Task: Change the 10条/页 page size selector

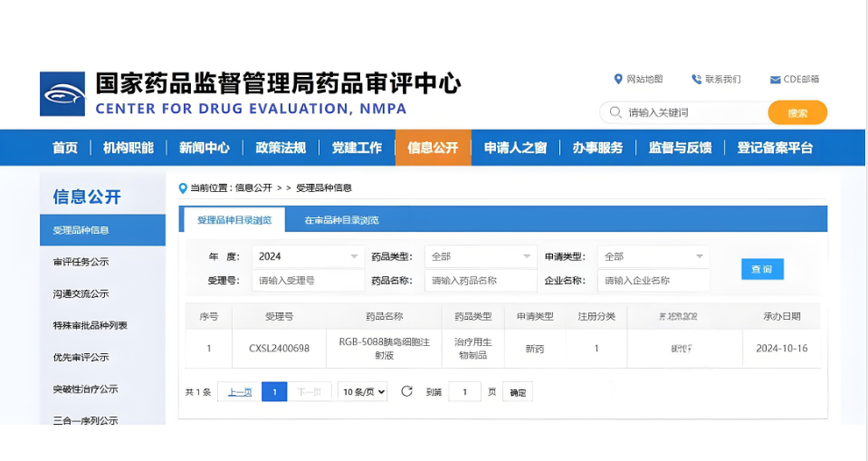Action: tap(363, 392)
